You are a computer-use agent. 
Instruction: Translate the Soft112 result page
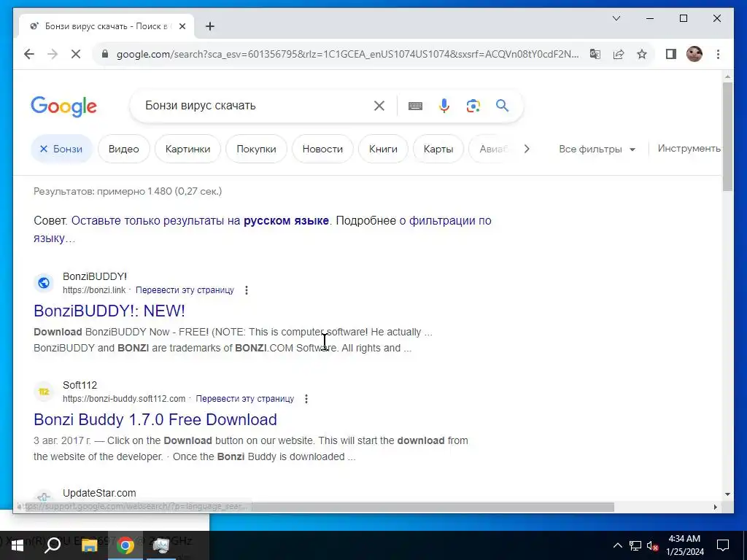pos(245,399)
